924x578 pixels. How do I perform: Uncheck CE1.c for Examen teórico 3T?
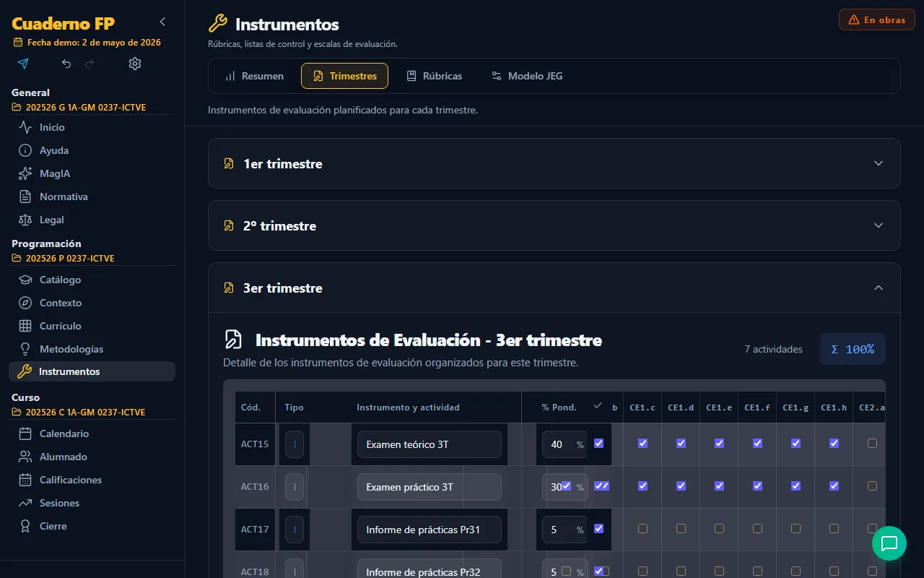tap(642, 444)
